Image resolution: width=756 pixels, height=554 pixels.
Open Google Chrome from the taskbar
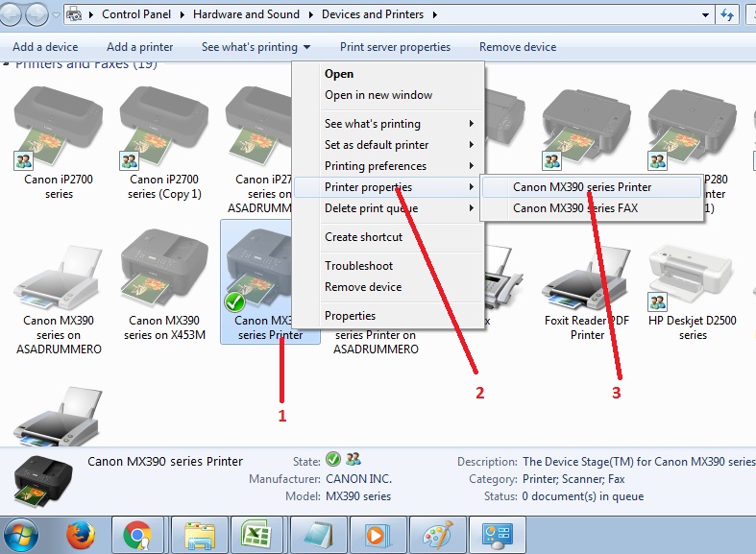[x=140, y=535]
